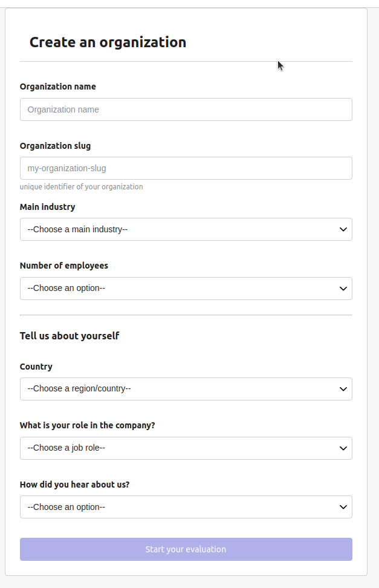Click the chevron arrow on job role field
This screenshot has width=379, height=588.
tap(343, 448)
